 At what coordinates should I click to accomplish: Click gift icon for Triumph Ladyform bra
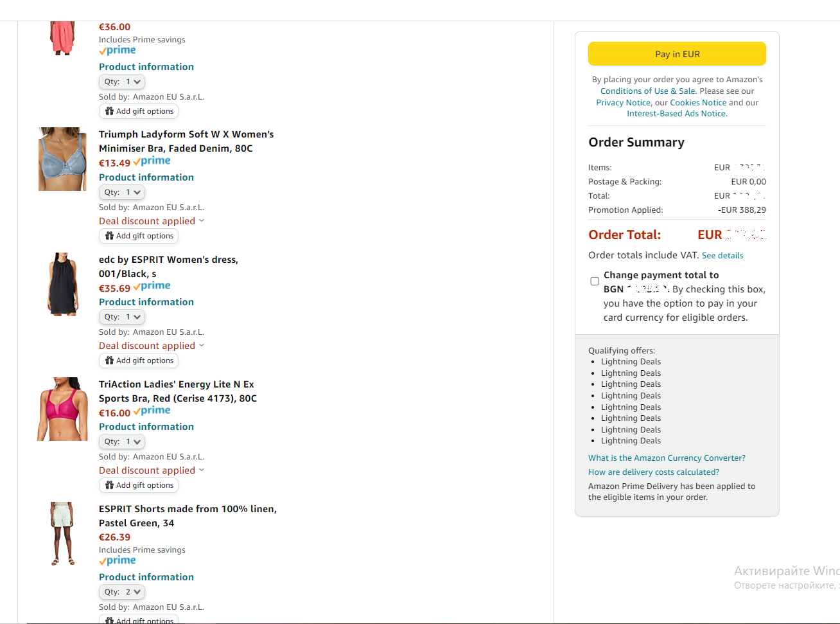click(110, 236)
